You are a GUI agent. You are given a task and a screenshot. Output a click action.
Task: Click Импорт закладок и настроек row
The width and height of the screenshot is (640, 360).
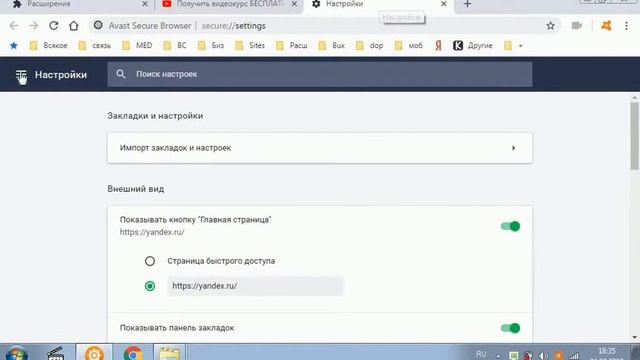320,148
